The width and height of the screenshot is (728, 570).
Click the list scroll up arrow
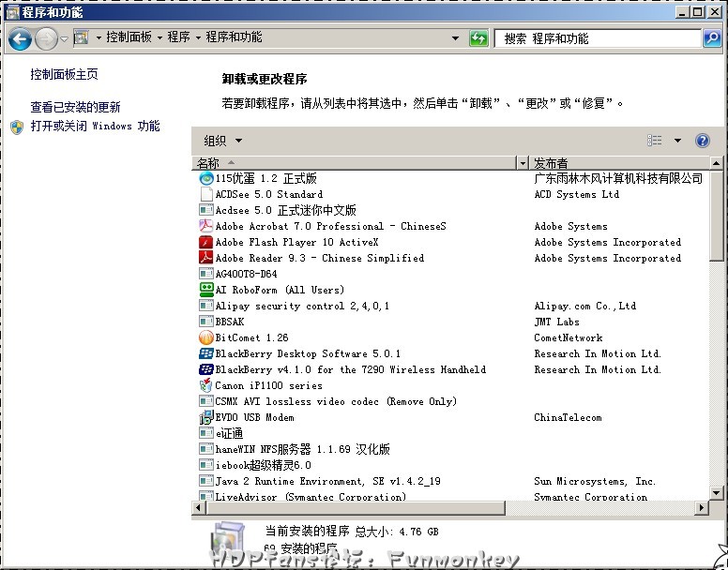(x=716, y=163)
